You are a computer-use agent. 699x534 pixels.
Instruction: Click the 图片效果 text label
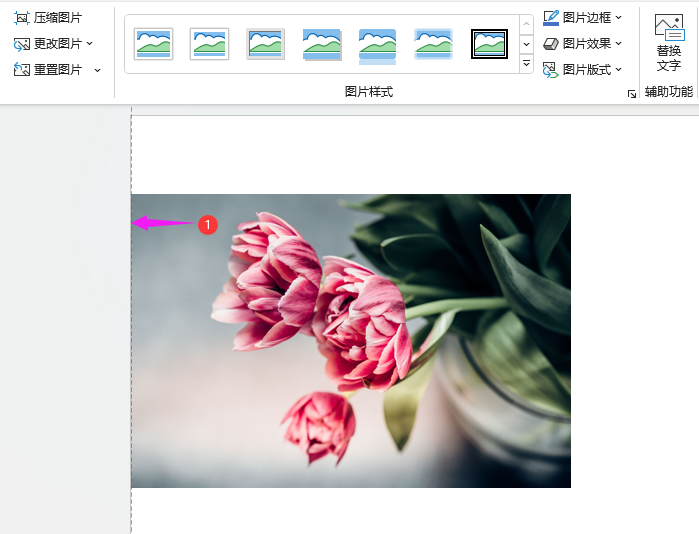[x=587, y=44]
